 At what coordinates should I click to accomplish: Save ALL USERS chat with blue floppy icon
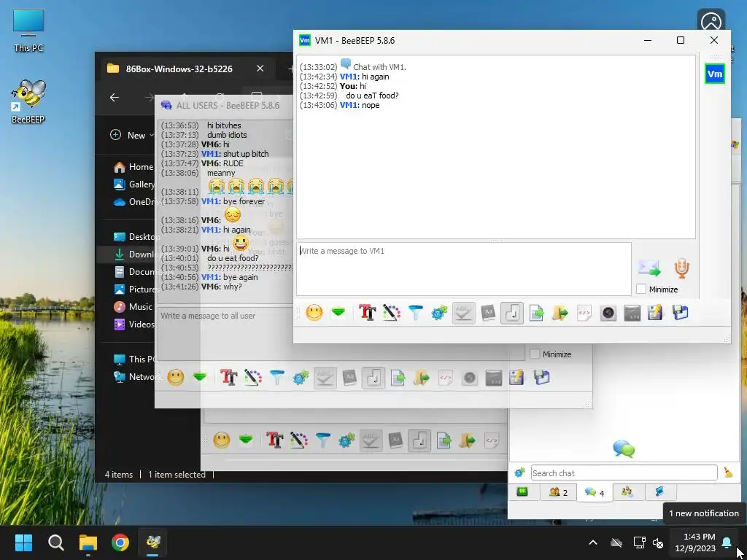542,378
